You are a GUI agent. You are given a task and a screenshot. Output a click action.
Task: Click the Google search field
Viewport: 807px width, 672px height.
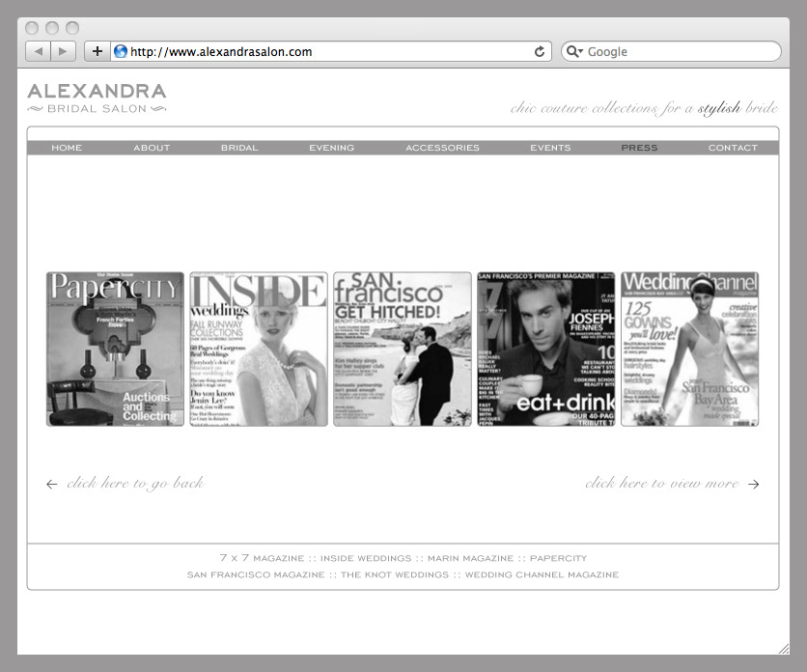click(x=671, y=51)
